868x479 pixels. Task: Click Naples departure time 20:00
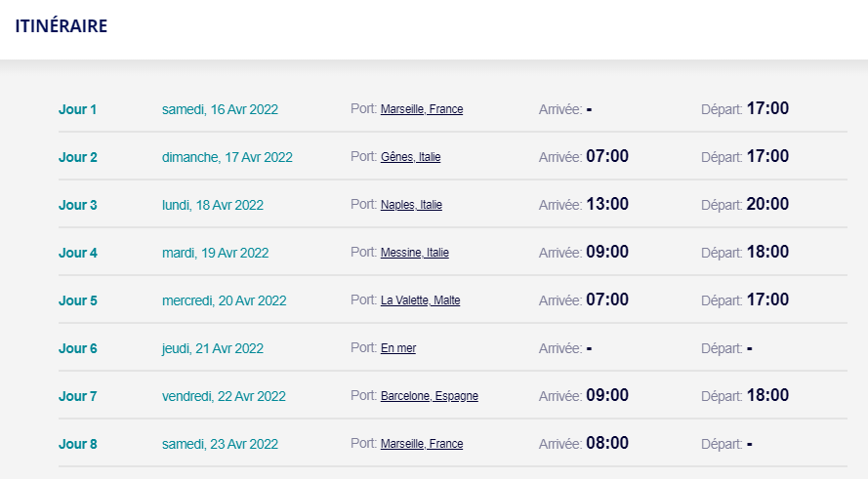(x=767, y=204)
